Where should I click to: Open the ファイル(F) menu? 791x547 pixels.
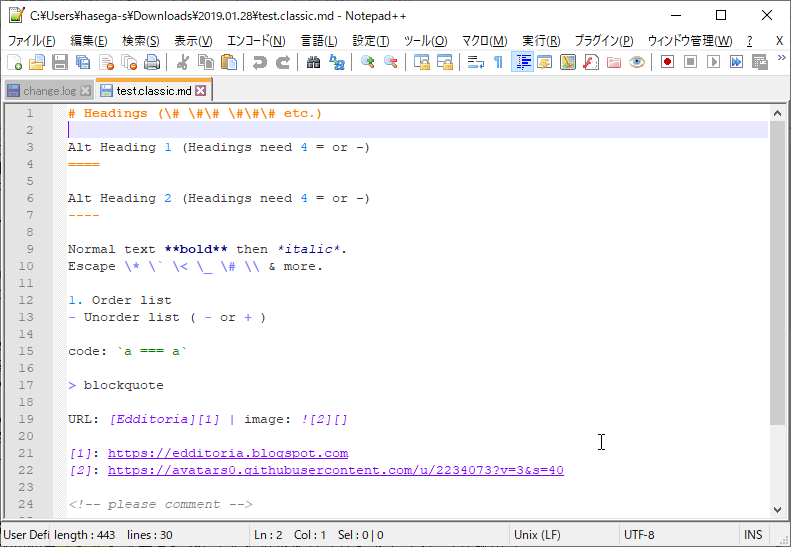(31, 41)
